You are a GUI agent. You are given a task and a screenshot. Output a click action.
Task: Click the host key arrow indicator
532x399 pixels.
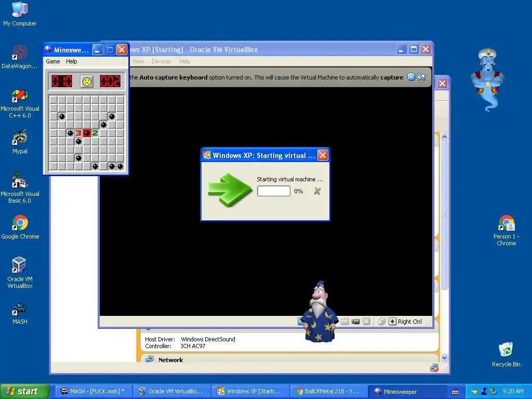393,321
